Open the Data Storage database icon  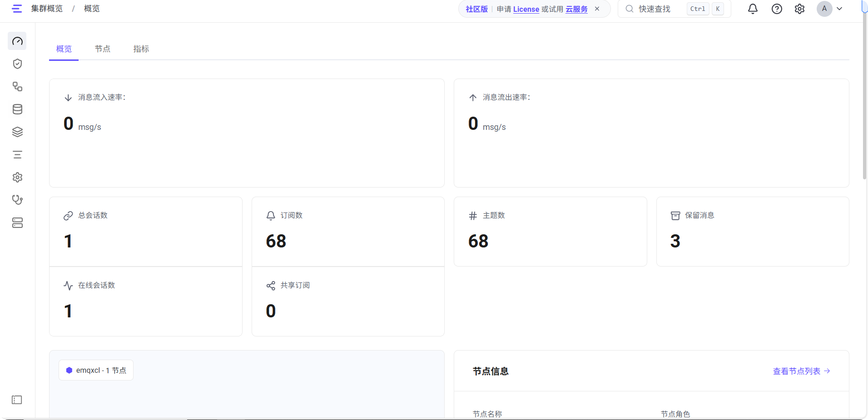[17, 109]
